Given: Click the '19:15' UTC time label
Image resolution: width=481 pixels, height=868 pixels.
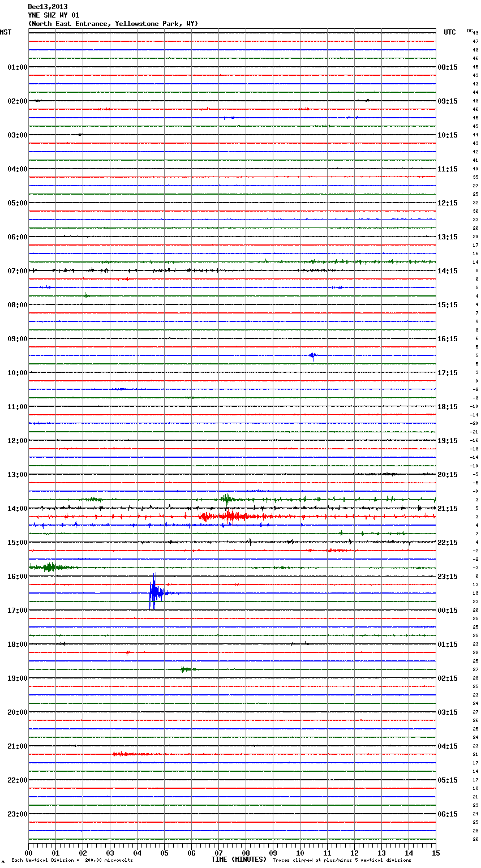Looking at the screenshot, I should [x=448, y=441].
